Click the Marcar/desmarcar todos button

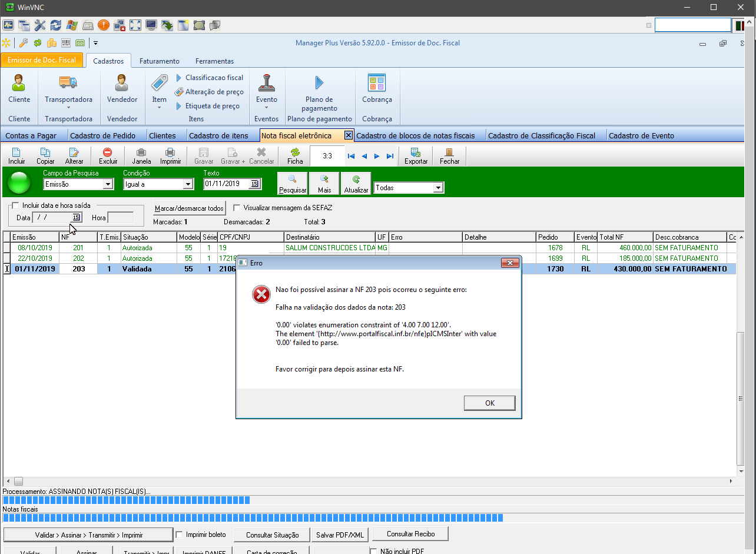189,208
